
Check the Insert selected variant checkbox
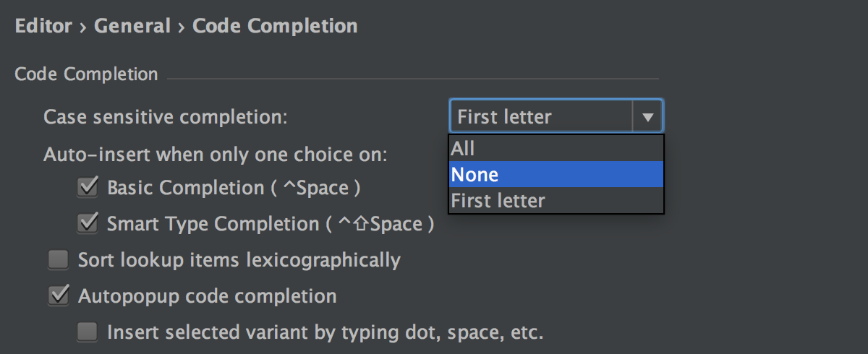pos(88,332)
